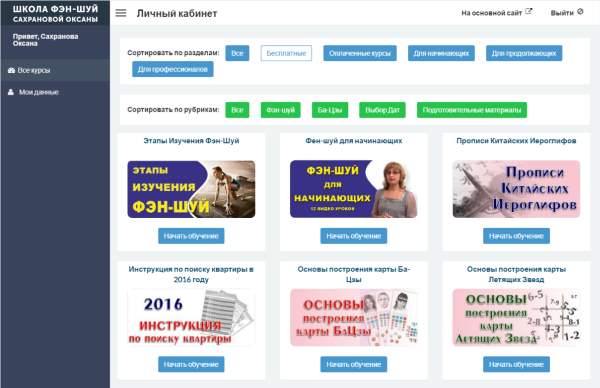The height and width of the screenshot is (388, 600).
Task: Filter sections by Бесплатные
Action: [286, 53]
